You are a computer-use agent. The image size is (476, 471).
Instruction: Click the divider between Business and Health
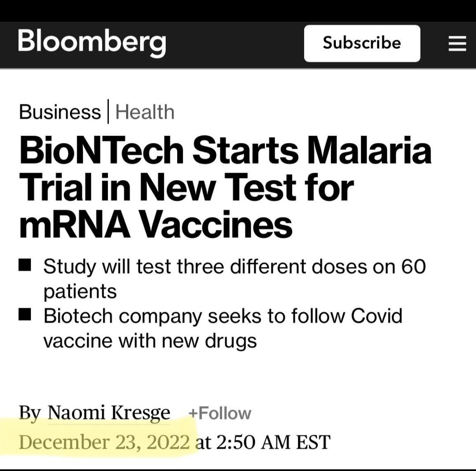(108, 112)
